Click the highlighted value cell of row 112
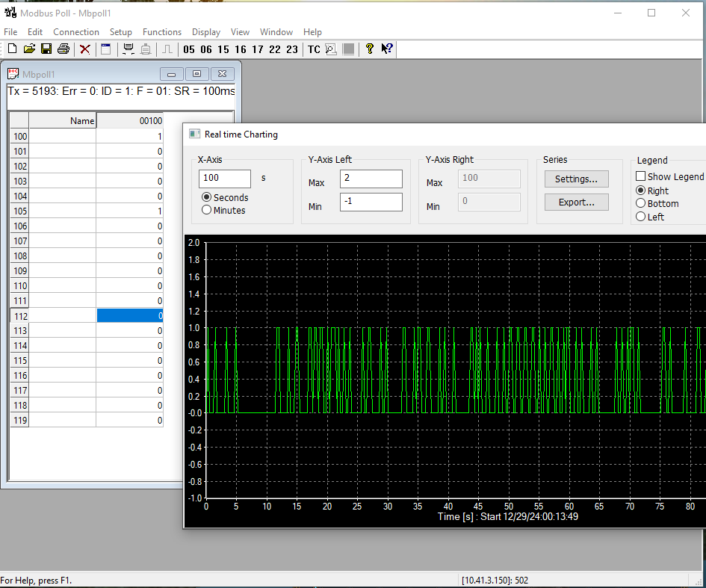706x588 pixels. [130, 315]
